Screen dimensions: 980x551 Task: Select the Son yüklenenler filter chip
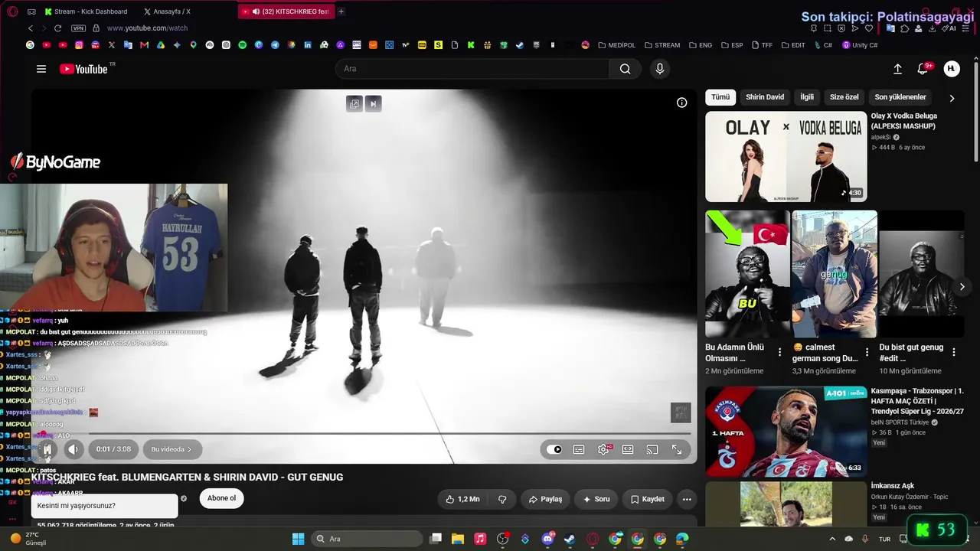click(900, 97)
